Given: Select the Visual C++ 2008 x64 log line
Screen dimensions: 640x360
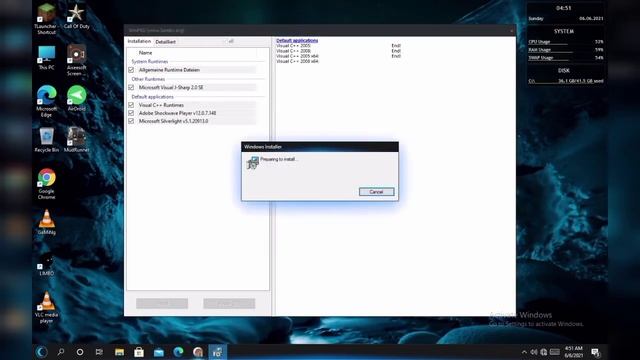Looking at the screenshot, I should (x=298, y=61).
